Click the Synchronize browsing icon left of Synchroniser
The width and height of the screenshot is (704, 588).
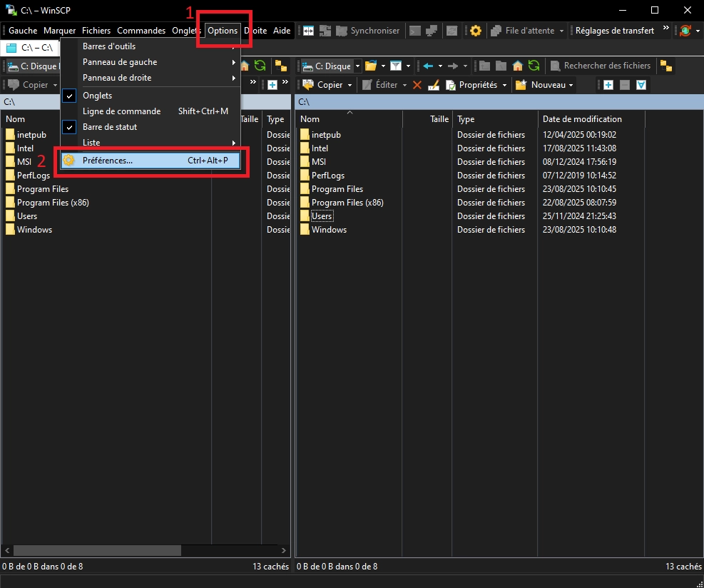[x=325, y=31]
